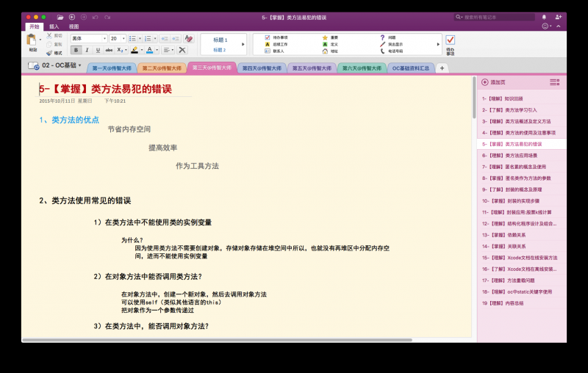
Task: Select the 重要 star tag
Action: coord(325,37)
